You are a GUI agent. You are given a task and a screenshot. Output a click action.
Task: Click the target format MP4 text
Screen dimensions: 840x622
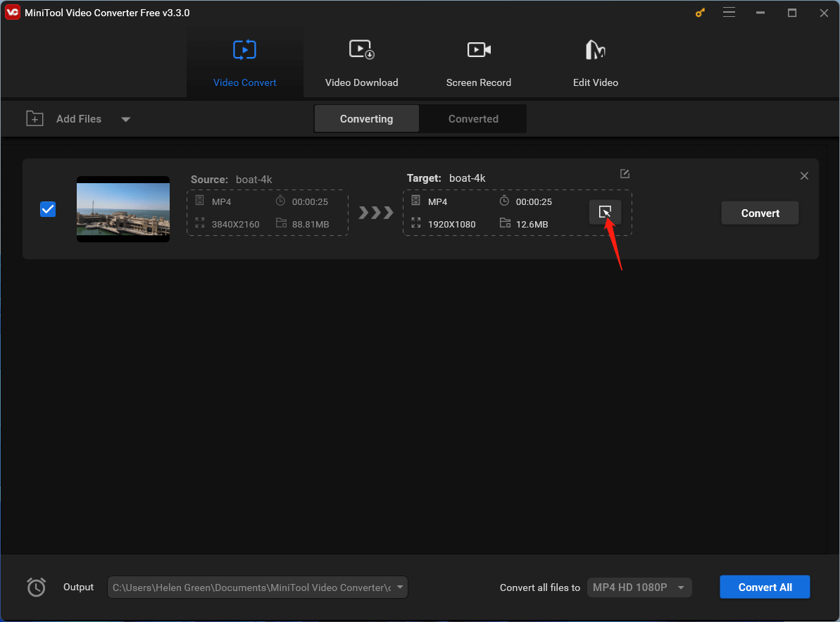point(438,202)
